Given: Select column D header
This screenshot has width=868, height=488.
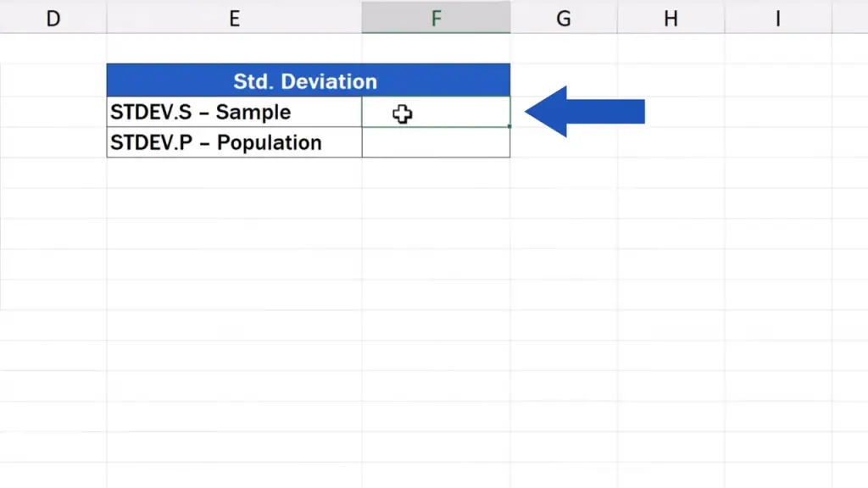Looking at the screenshot, I should click(53, 18).
